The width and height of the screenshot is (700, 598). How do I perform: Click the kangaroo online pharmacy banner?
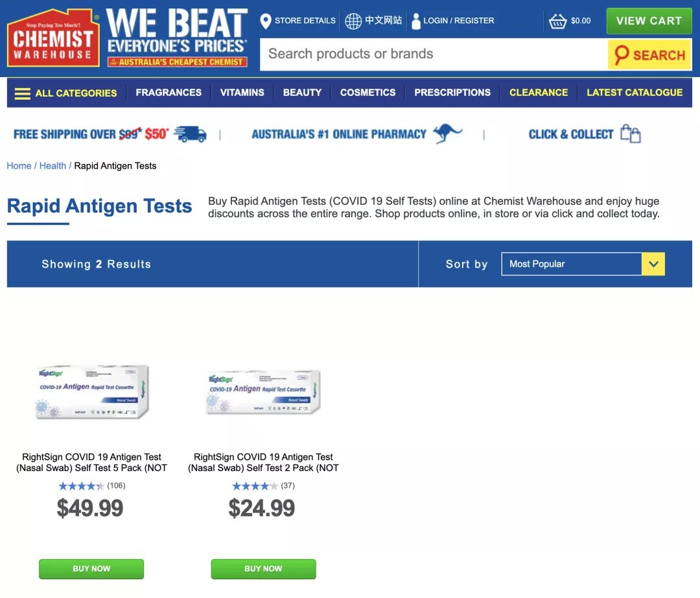[356, 134]
